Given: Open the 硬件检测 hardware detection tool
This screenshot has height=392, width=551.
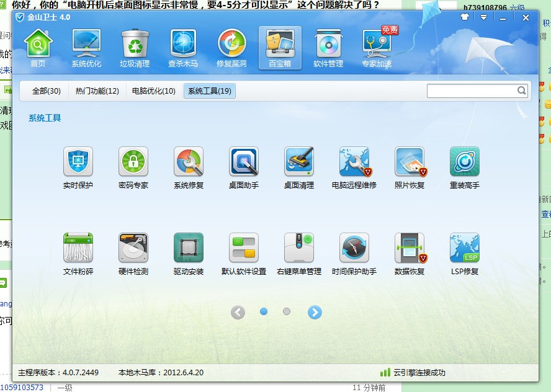Looking at the screenshot, I should 133,248.
